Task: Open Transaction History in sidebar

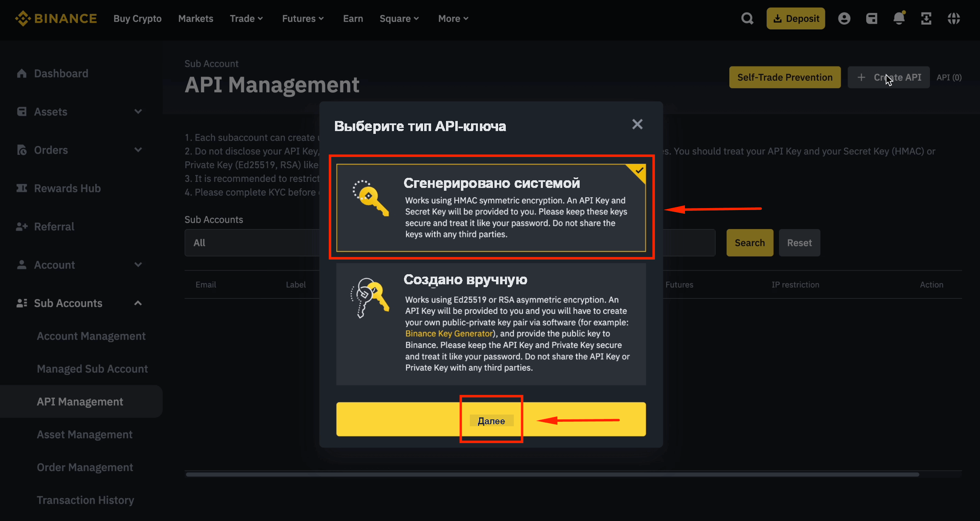Action: 86,500
